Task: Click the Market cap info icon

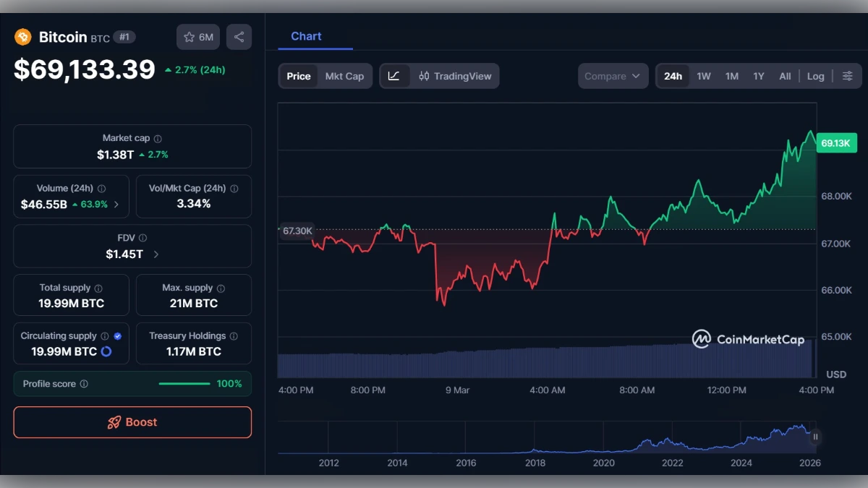Action: point(156,138)
